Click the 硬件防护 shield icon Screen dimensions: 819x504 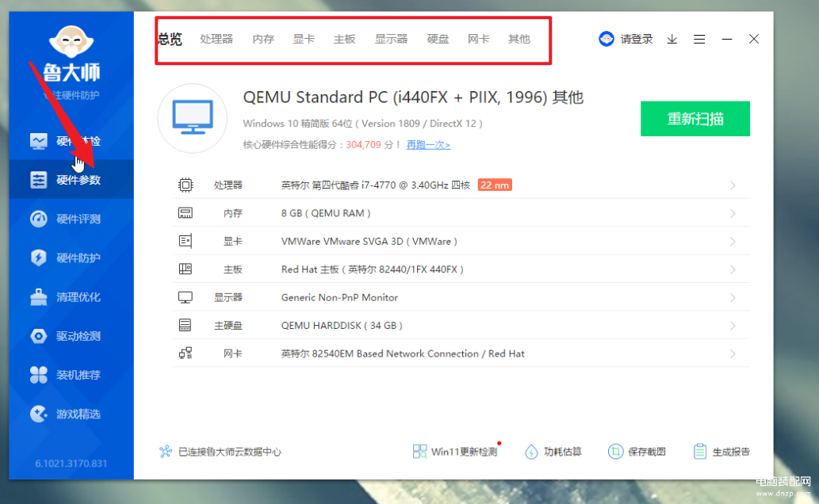click(39, 258)
